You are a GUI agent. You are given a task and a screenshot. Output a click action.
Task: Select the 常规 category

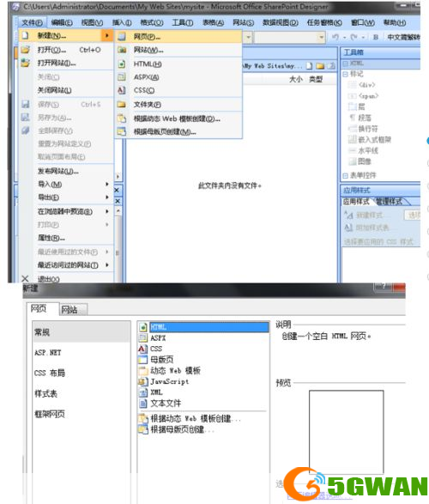[82, 332]
